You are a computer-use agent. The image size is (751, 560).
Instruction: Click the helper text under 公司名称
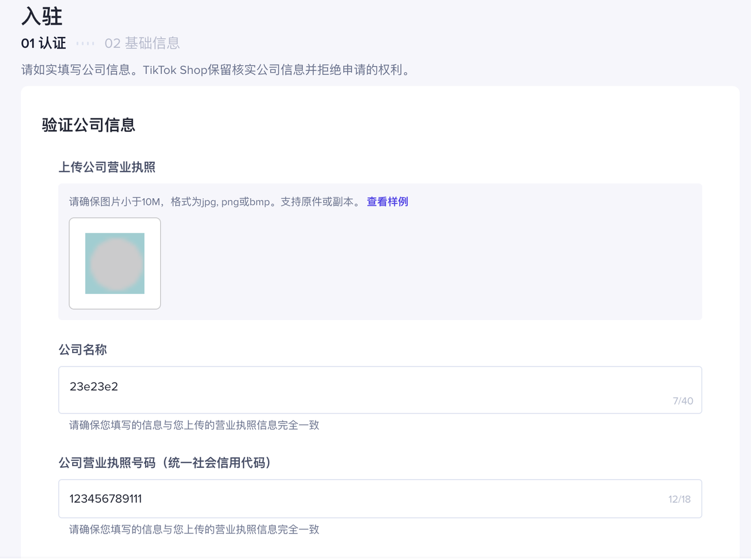[194, 425]
